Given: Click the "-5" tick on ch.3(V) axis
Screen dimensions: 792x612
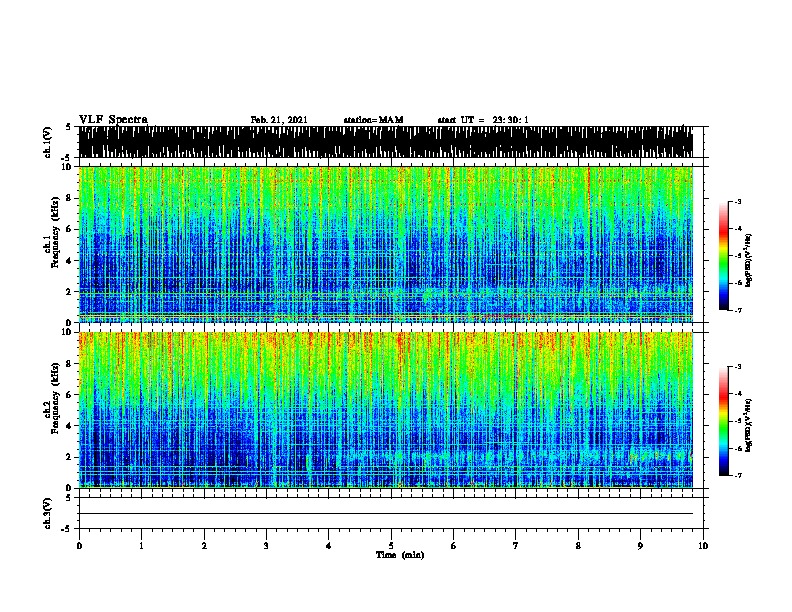Looking at the screenshot, I should 67,529.
